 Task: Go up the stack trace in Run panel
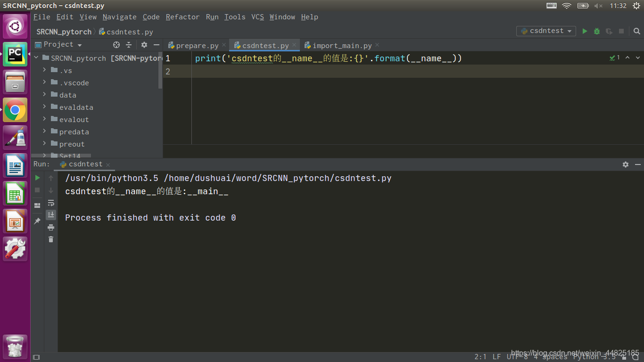coord(51,178)
